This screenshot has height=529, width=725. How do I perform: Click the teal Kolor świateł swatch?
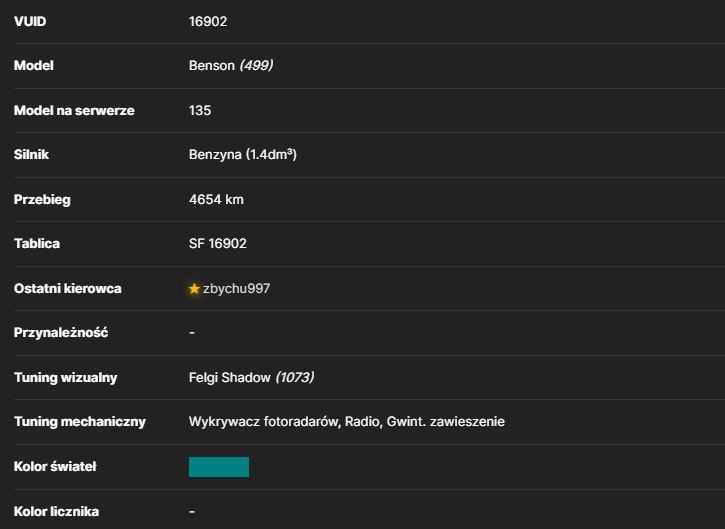point(219,467)
